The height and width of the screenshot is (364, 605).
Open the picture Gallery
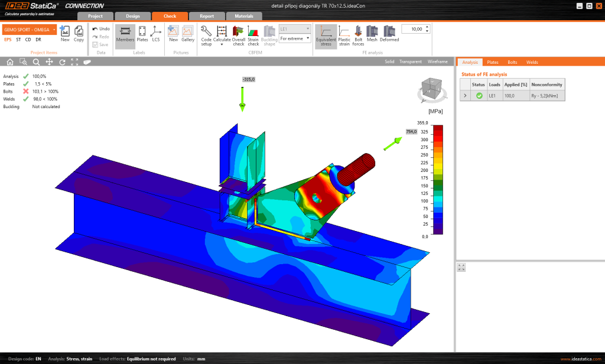tap(188, 35)
